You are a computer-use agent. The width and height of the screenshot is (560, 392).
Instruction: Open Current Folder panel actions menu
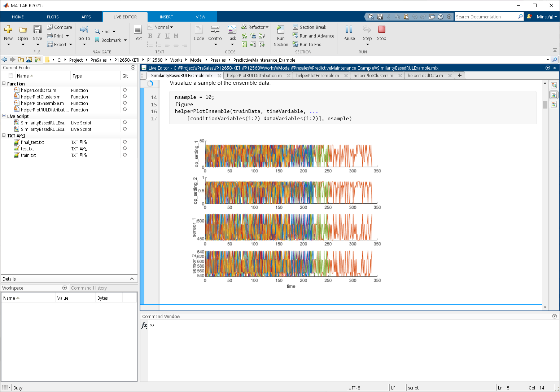tap(133, 67)
